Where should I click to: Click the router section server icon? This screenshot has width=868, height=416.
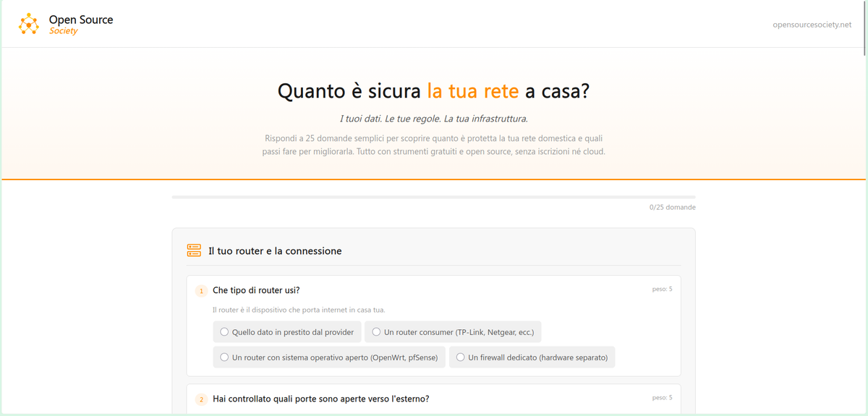[x=194, y=250]
